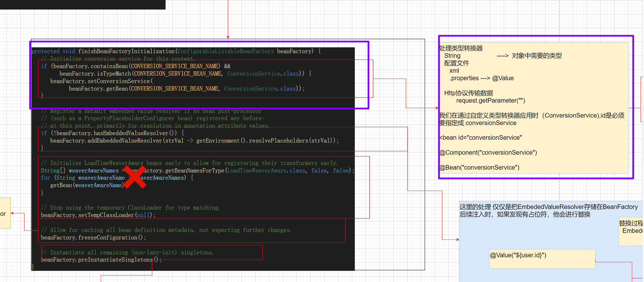Click the '@Bean("conversionService")' line
Image resolution: width=644 pixels, height=282 pixels.
479,168
